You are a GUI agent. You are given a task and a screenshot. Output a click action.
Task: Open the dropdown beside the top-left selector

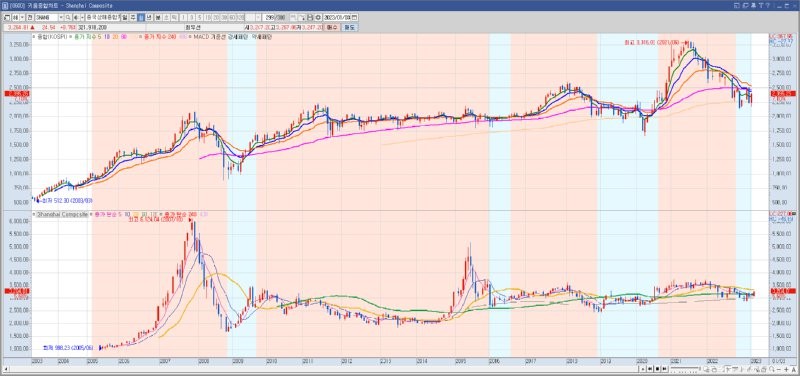22,17
